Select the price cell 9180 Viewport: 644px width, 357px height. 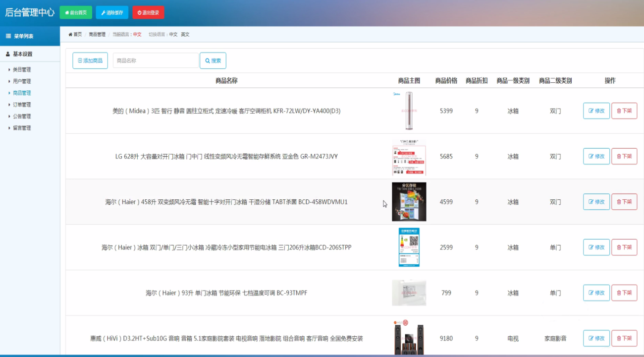pyautogui.click(x=446, y=339)
